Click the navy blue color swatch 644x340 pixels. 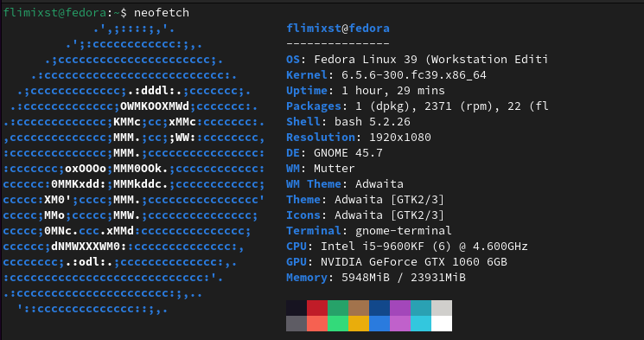click(x=379, y=308)
